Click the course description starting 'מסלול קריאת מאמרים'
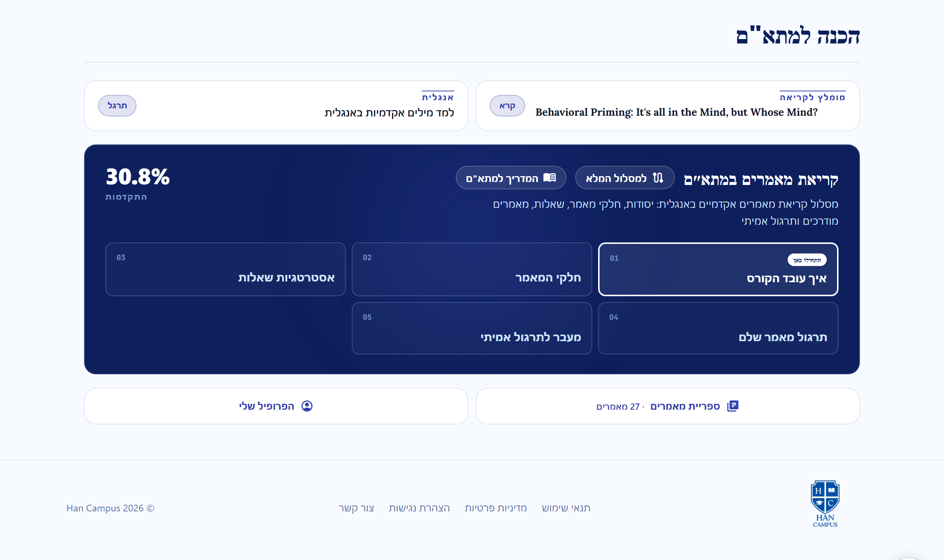Screen dimensions: 944x560 pyautogui.click(x=665, y=212)
